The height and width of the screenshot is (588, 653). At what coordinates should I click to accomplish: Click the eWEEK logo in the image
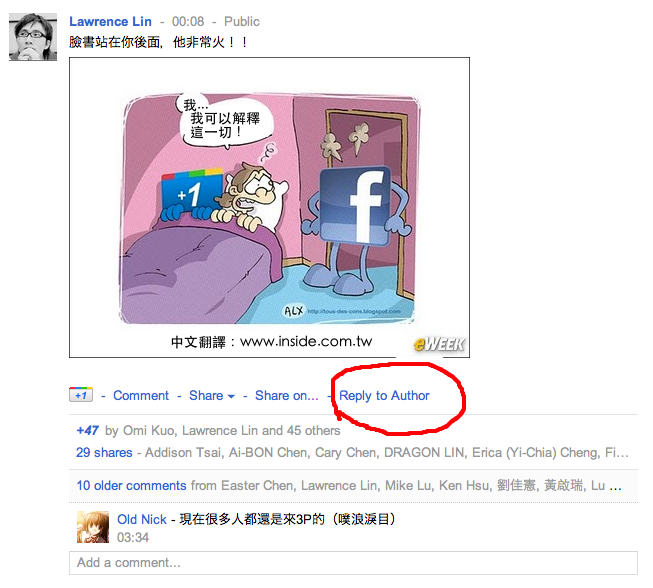(x=439, y=344)
